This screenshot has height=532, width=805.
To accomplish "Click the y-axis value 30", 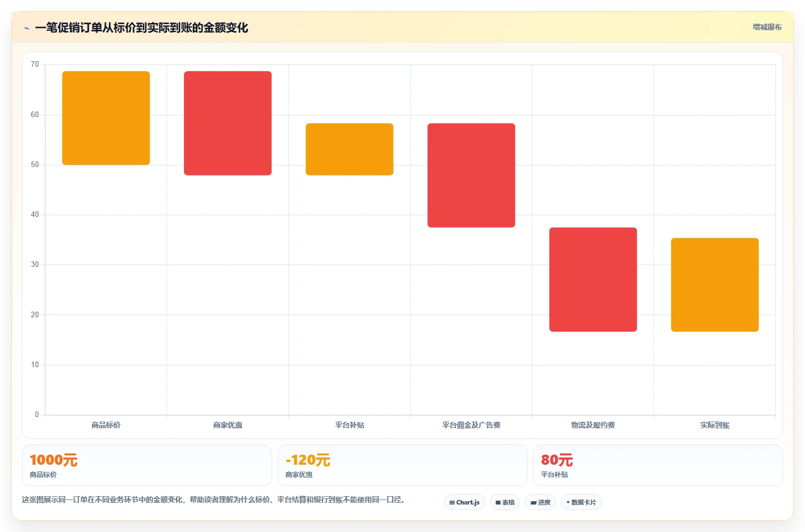I will click(x=35, y=265).
